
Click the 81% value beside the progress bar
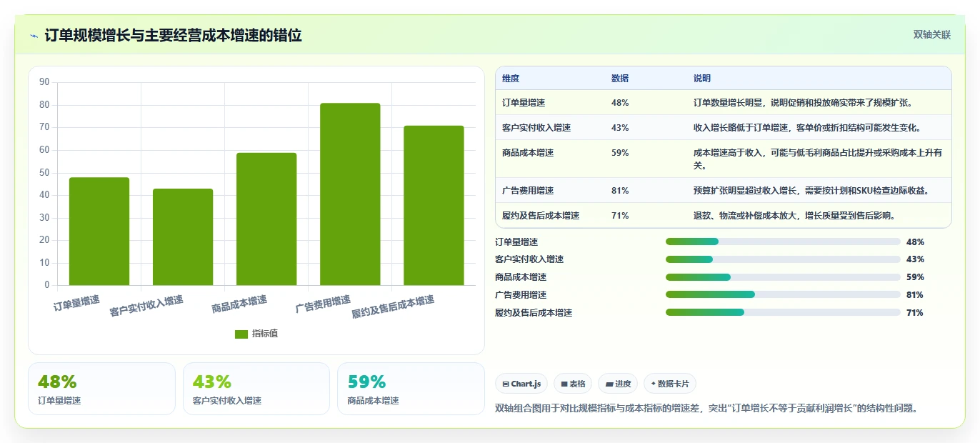coord(915,294)
